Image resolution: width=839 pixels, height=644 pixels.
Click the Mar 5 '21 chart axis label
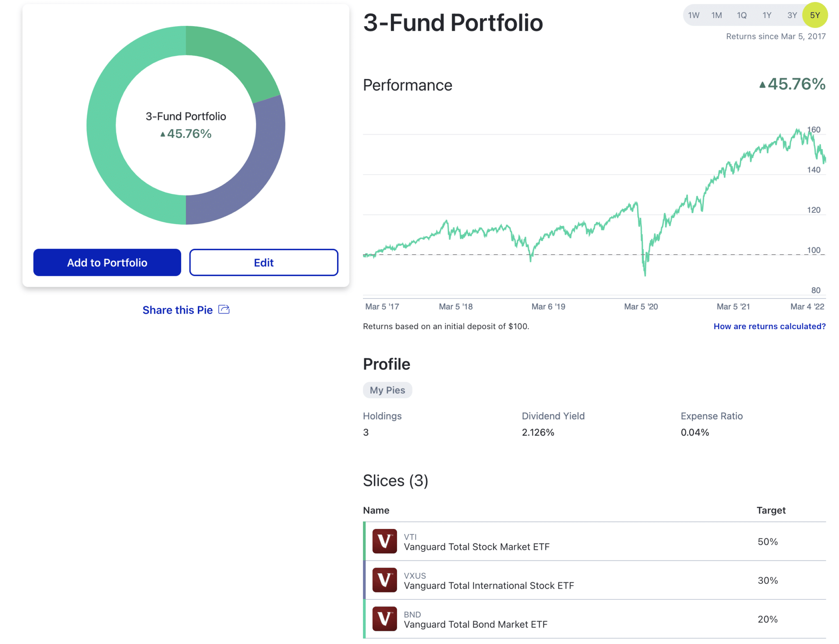coord(733,307)
